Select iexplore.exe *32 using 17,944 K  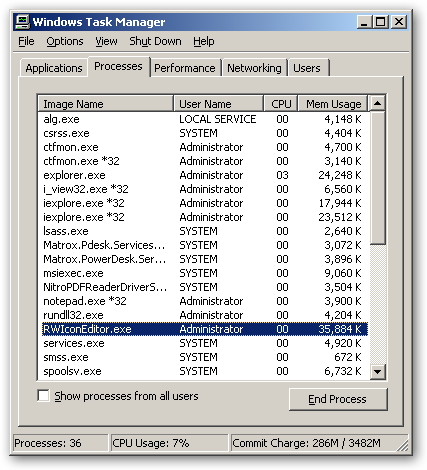pos(203,203)
